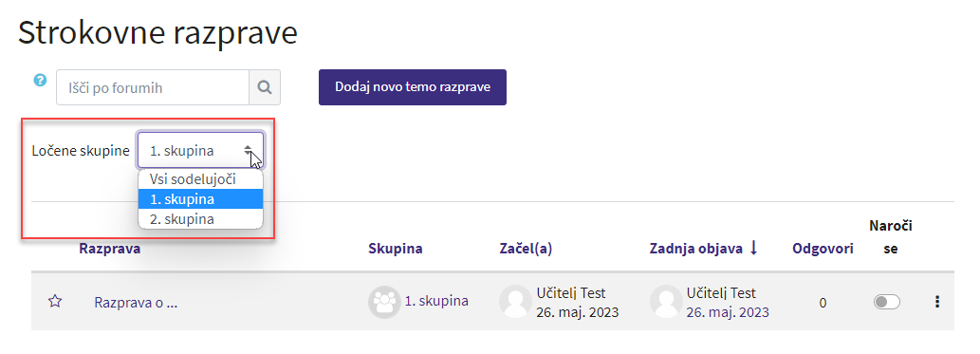Click the descending sort arrow icon
The width and height of the screenshot is (980, 354).
(x=753, y=248)
